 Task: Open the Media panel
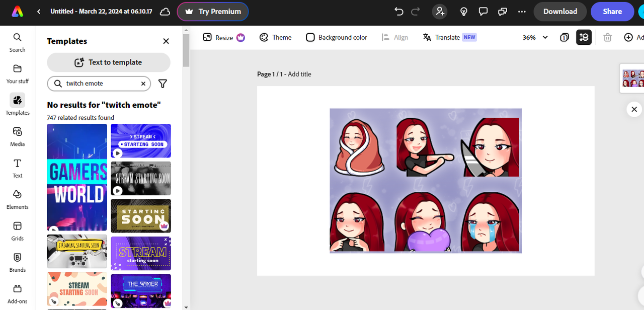[x=17, y=136]
